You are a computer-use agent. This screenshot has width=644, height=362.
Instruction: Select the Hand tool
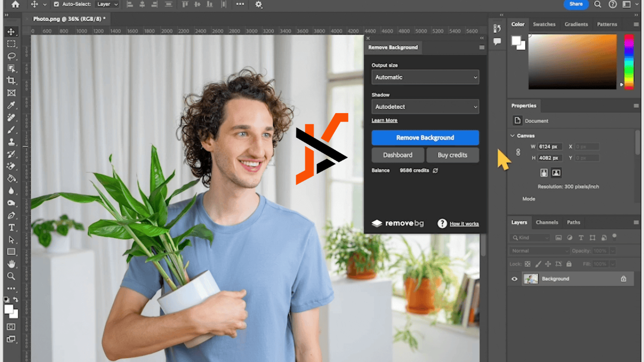(11, 264)
